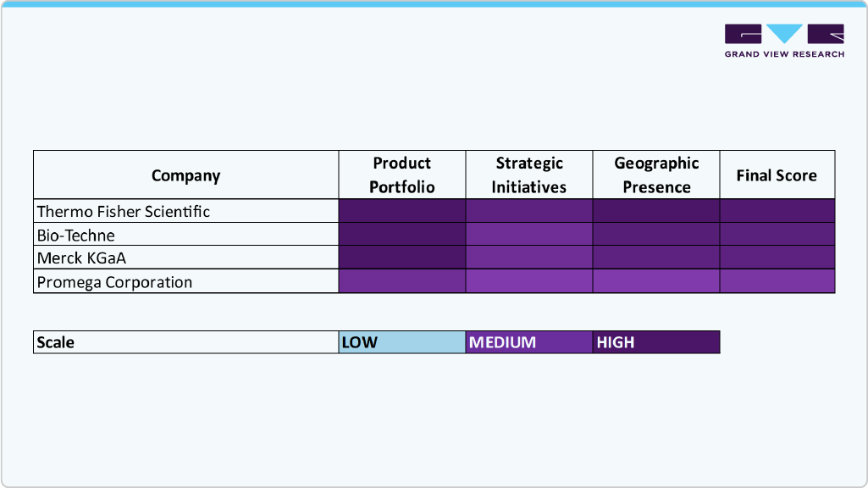This screenshot has width=868, height=488.
Task: Select the Company column header
Action: [x=185, y=175]
